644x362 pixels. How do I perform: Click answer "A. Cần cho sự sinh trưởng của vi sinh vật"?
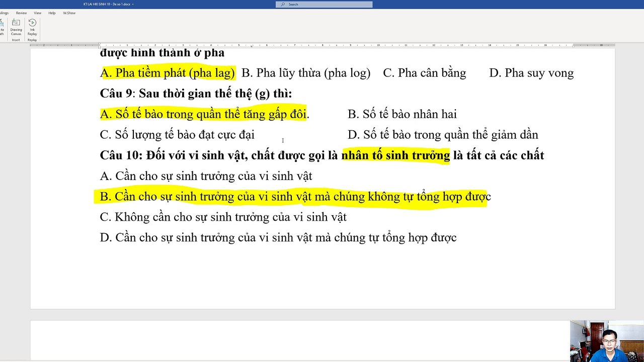tap(206, 176)
